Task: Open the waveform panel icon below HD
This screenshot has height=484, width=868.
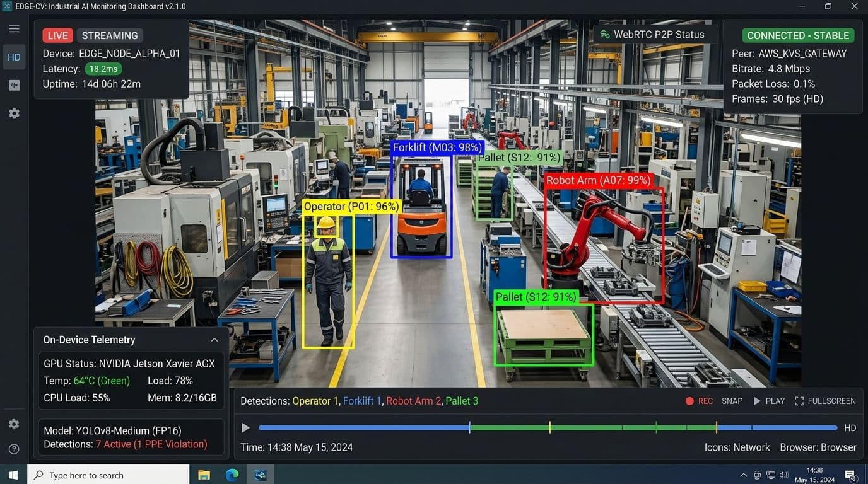Action: tap(14, 85)
